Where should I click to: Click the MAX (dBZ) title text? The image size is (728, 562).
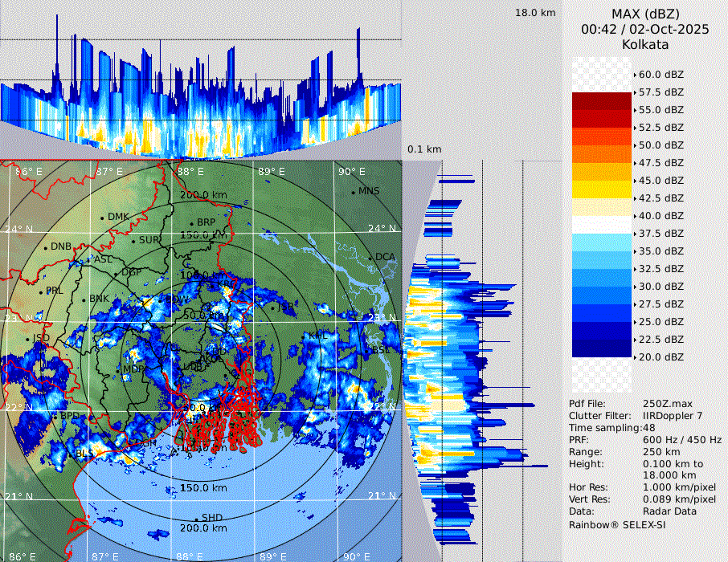pyautogui.click(x=645, y=14)
